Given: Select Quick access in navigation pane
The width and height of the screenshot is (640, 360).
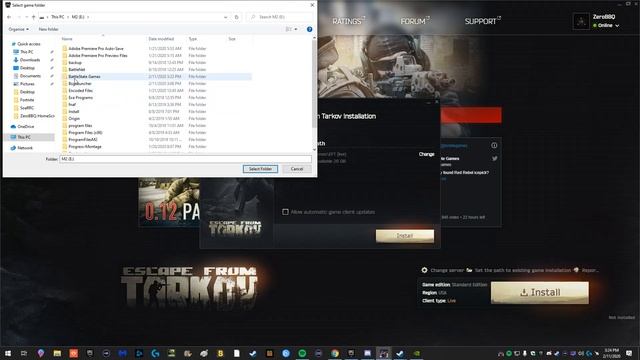Looking at the screenshot, I should pos(29,44).
